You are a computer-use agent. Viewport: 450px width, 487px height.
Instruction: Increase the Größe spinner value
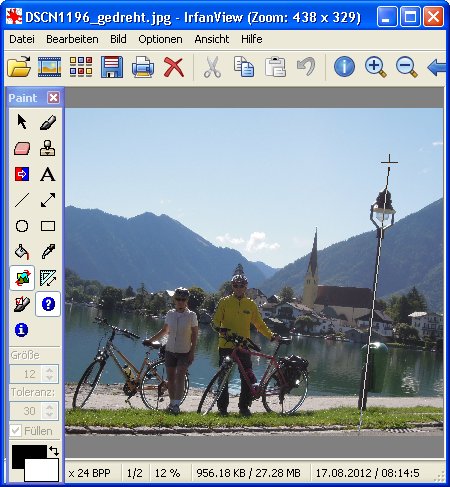point(50,370)
